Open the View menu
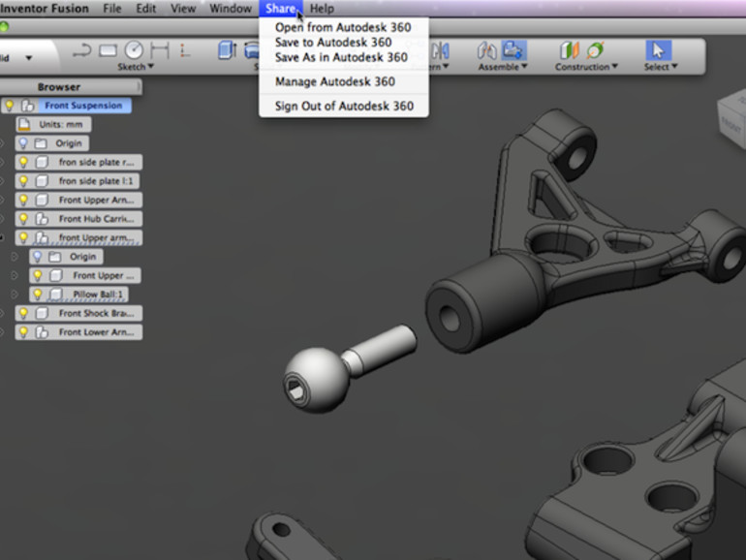746x560 pixels. (183, 9)
